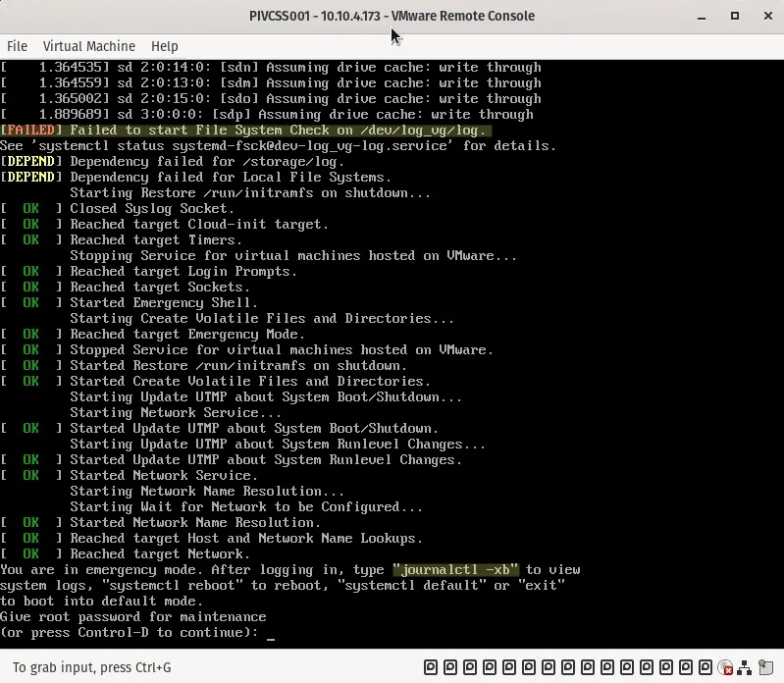The width and height of the screenshot is (784, 683).
Task: Click 'Started Network Service.' line
Action: coord(164,476)
